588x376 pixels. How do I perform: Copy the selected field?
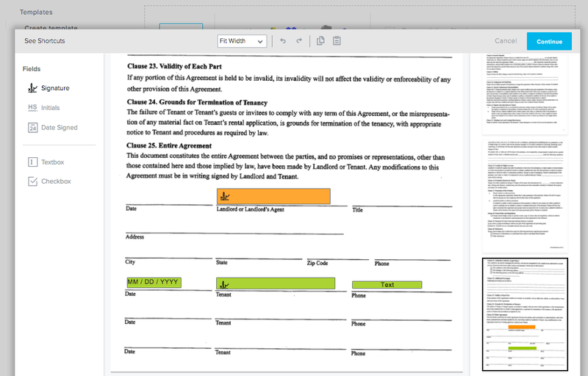coord(320,41)
